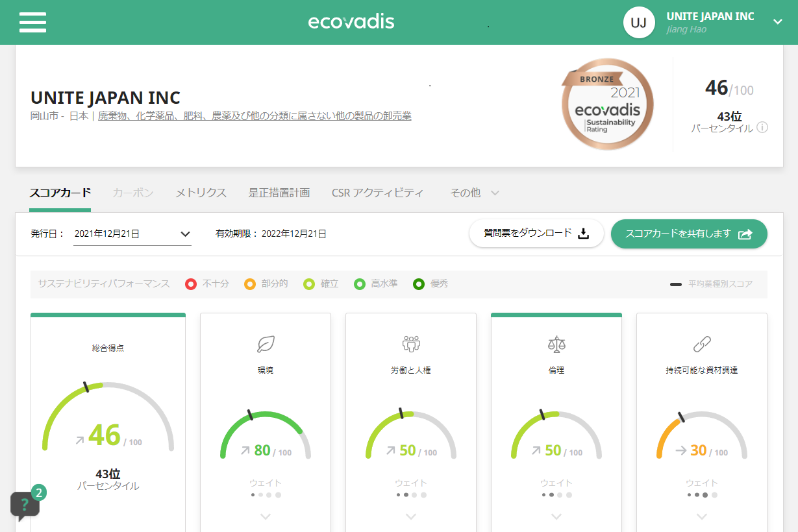Image resolution: width=798 pixels, height=532 pixels.
Task: Click the trend arrow beside 30 score
Action: 681,450
